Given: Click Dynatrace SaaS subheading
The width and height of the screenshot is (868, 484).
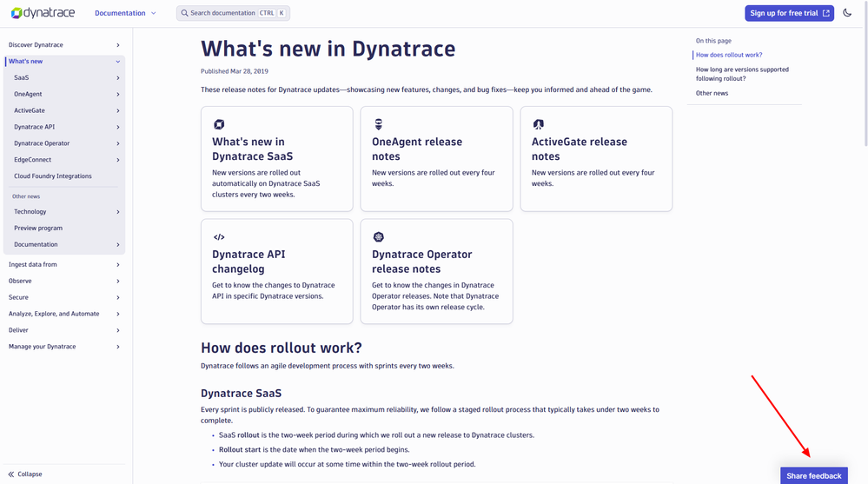Looking at the screenshot, I should pyautogui.click(x=241, y=393).
